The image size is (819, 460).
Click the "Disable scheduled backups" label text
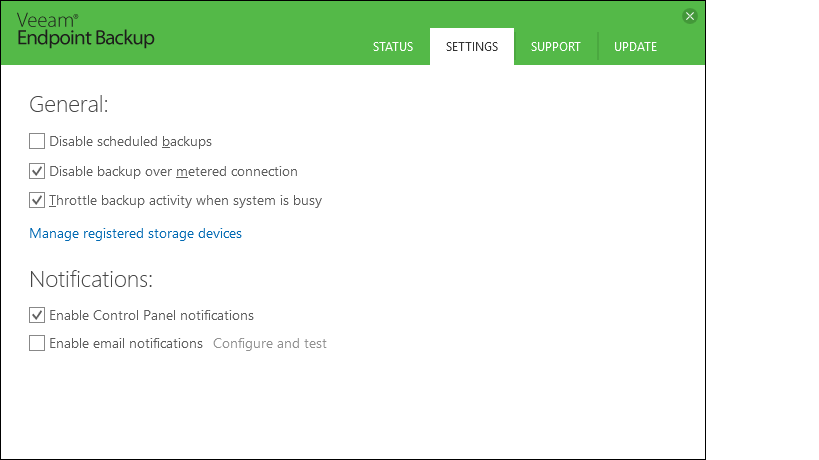(130, 142)
